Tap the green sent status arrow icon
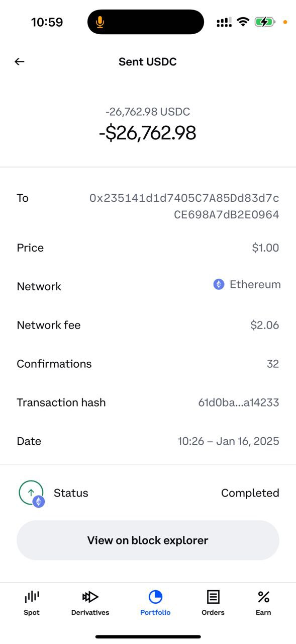The image size is (296, 644). (x=31, y=493)
